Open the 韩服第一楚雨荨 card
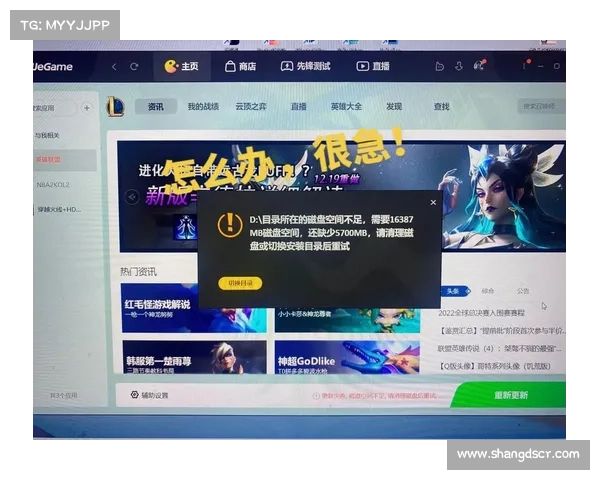 coord(194,357)
